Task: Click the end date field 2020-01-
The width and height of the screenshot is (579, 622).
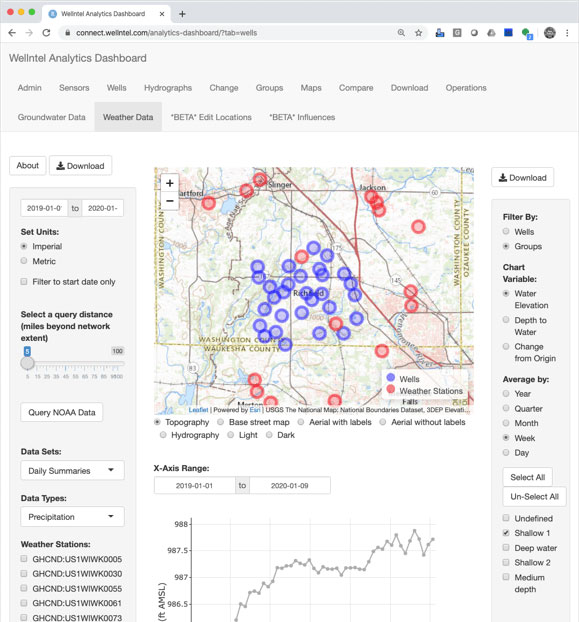Action: (x=103, y=208)
